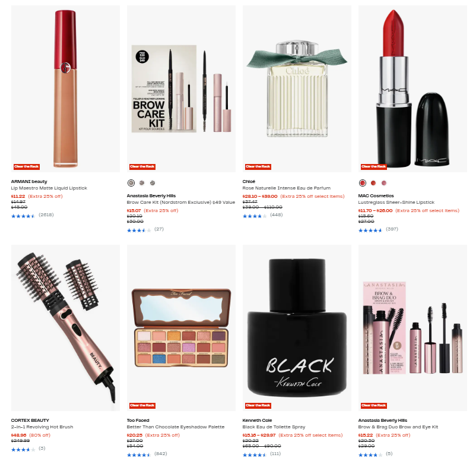The width and height of the screenshot is (476, 467).
Task: Select the first red MAC lipstick swatch
Action: click(x=363, y=183)
